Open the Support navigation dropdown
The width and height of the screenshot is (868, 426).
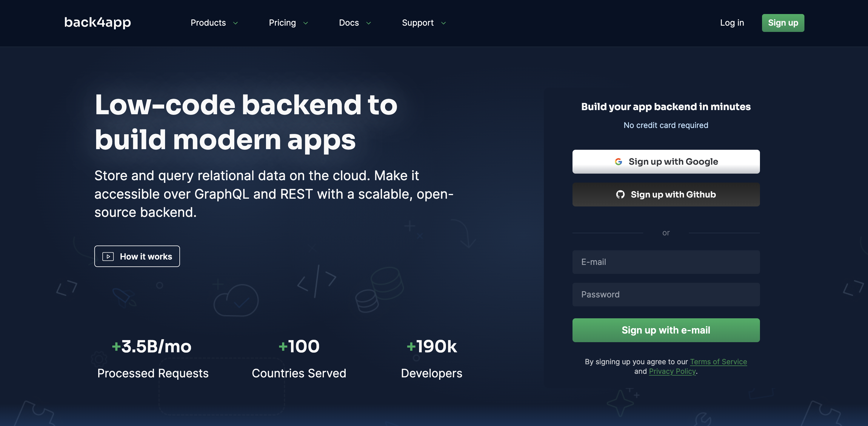tap(424, 23)
